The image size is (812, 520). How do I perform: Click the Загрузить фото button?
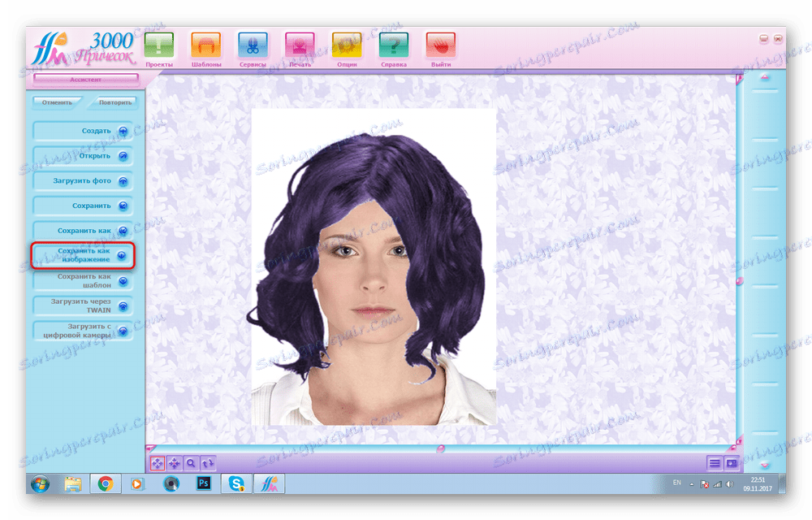tap(82, 181)
